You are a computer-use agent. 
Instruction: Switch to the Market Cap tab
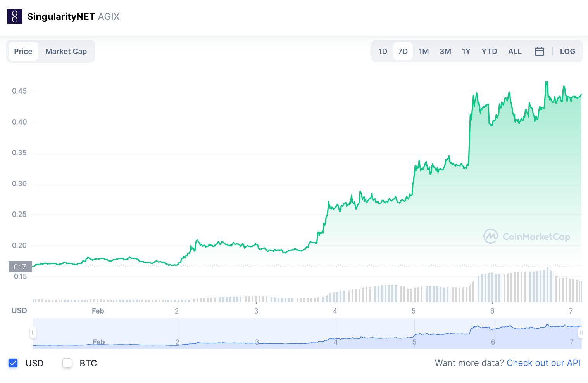coord(66,51)
